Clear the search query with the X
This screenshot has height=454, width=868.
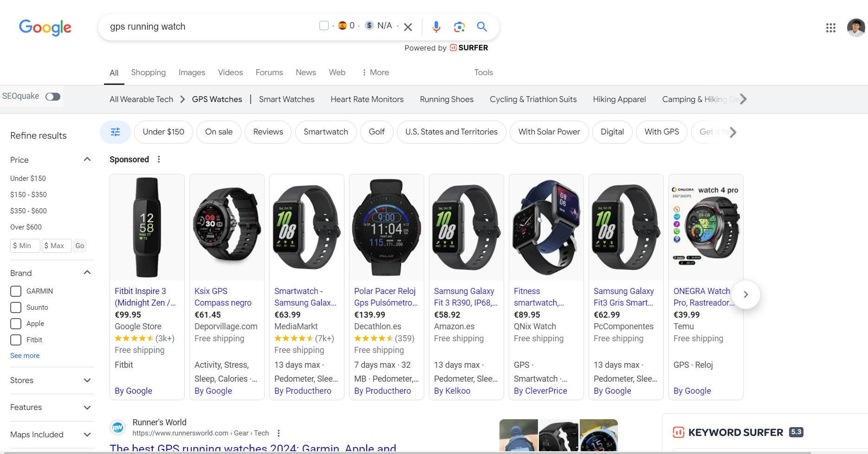[x=408, y=27]
